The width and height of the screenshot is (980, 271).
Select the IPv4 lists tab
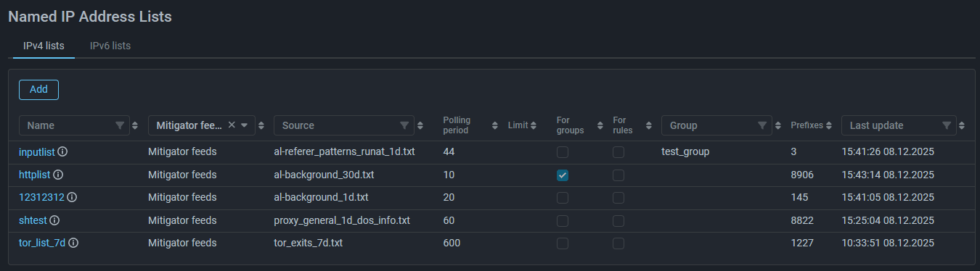(x=44, y=46)
